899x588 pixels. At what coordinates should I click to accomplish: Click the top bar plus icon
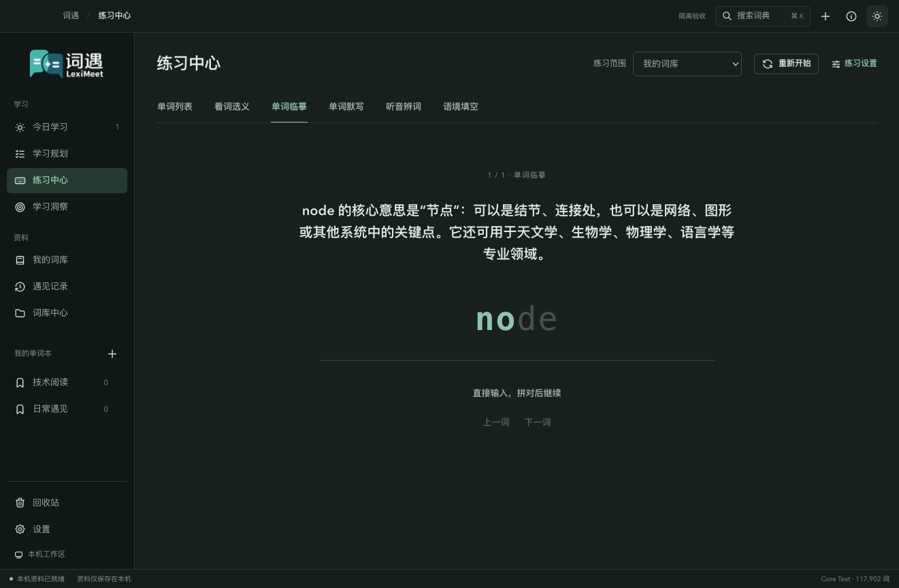pyautogui.click(x=826, y=16)
